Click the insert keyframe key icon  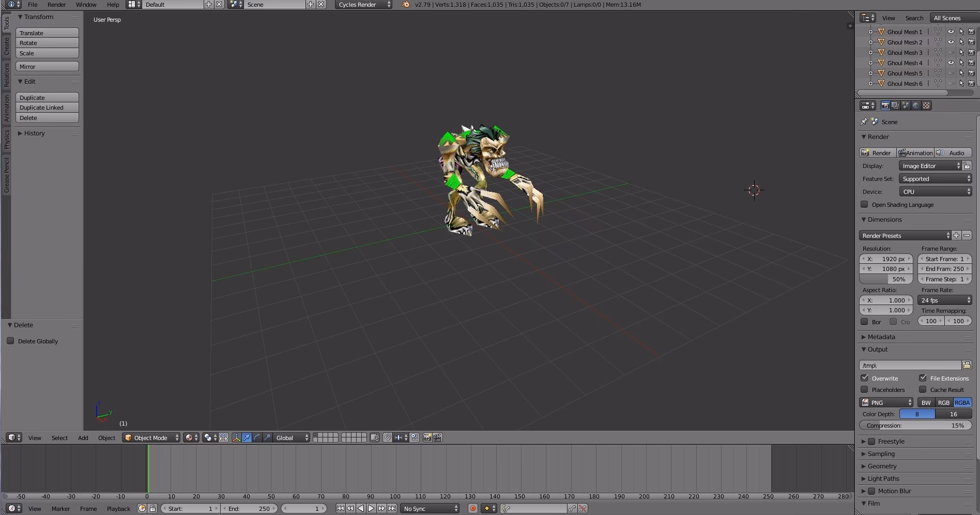(572, 508)
